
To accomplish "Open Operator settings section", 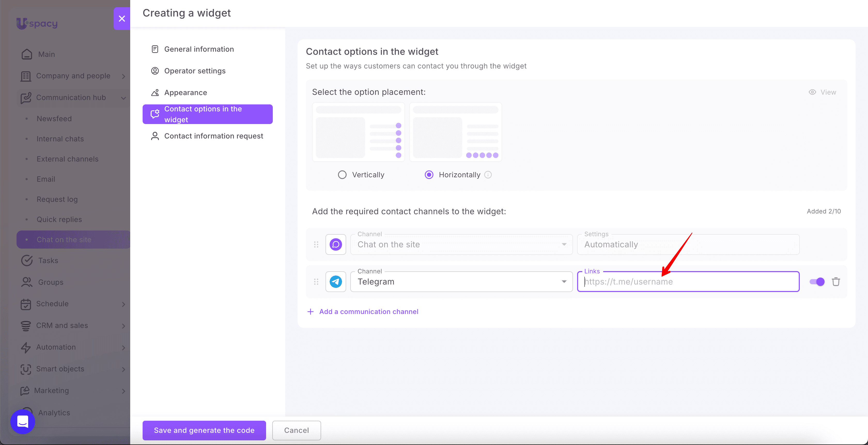I will coord(207,71).
